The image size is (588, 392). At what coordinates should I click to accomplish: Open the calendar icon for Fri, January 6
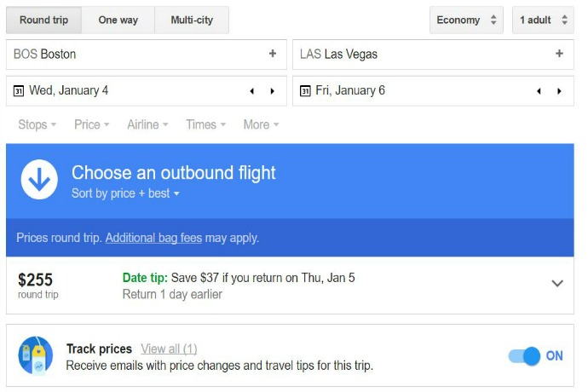click(305, 91)
